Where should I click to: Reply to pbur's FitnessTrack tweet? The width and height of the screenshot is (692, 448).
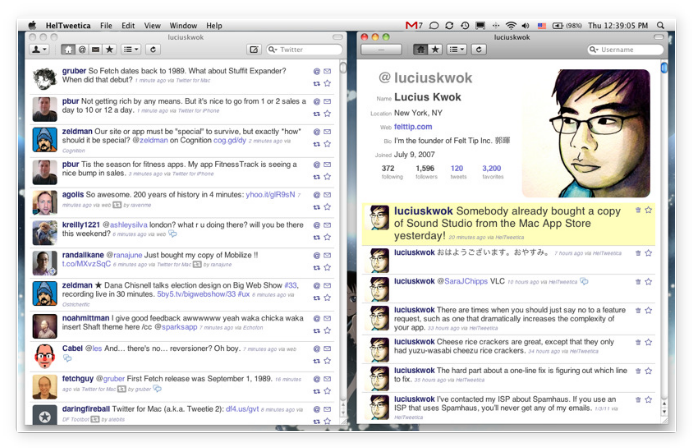point(316,165)
